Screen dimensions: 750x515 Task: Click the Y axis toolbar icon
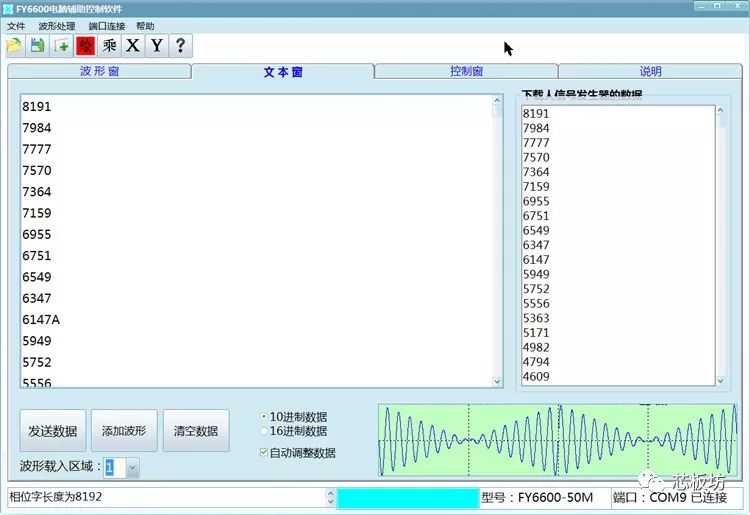click(x=157, y=46)
